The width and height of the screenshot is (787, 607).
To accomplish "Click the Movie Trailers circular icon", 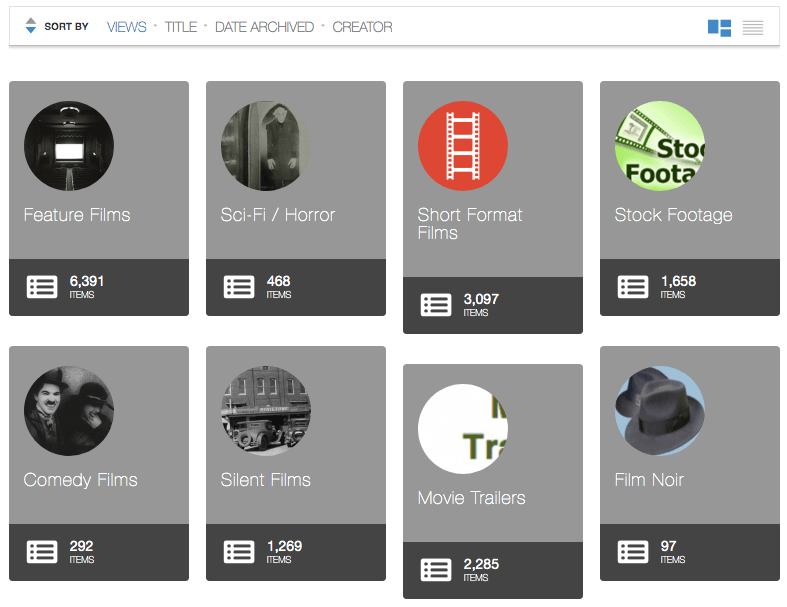I will coord(463,429).
